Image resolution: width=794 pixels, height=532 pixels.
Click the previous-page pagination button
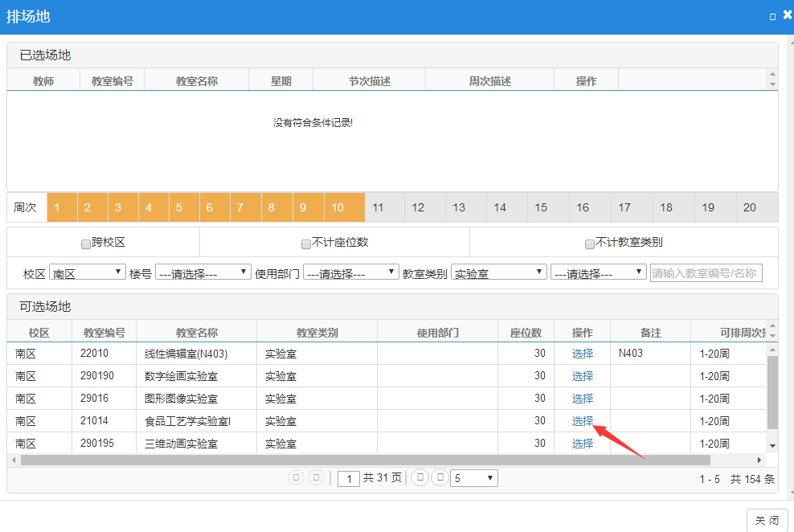click(x=317, y=477)
